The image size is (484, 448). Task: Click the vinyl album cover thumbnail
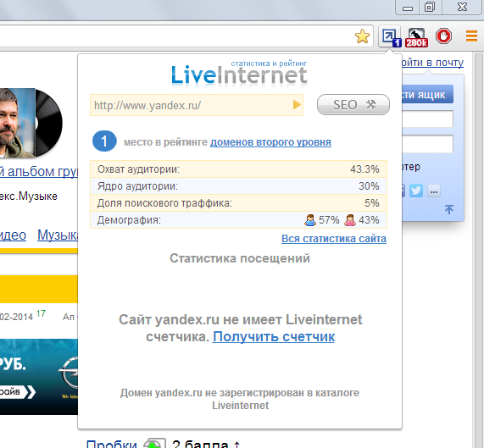31,123
